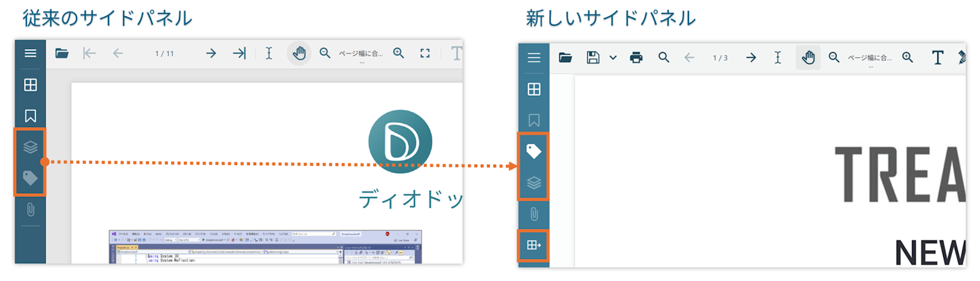This screenshot has height=281, width=980.
Task: Activate the hand pan tool, right viewer
Action: click(809, 58)
